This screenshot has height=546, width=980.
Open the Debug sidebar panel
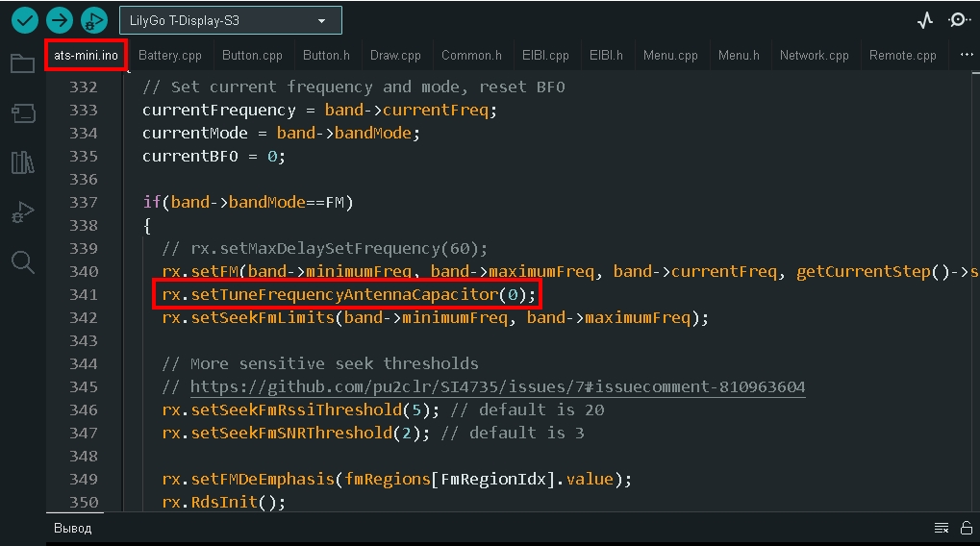[22, 212]
